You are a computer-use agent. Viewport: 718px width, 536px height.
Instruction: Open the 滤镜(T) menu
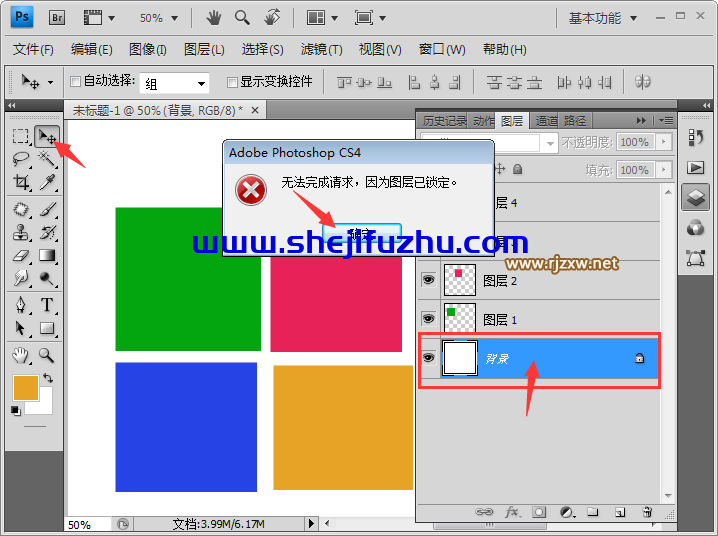coord(321,49)
